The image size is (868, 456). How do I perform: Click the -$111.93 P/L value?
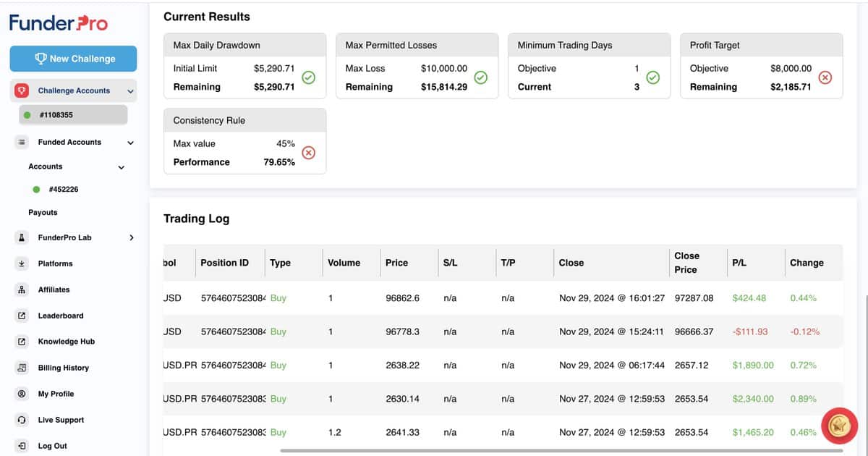tap(750, 332)
